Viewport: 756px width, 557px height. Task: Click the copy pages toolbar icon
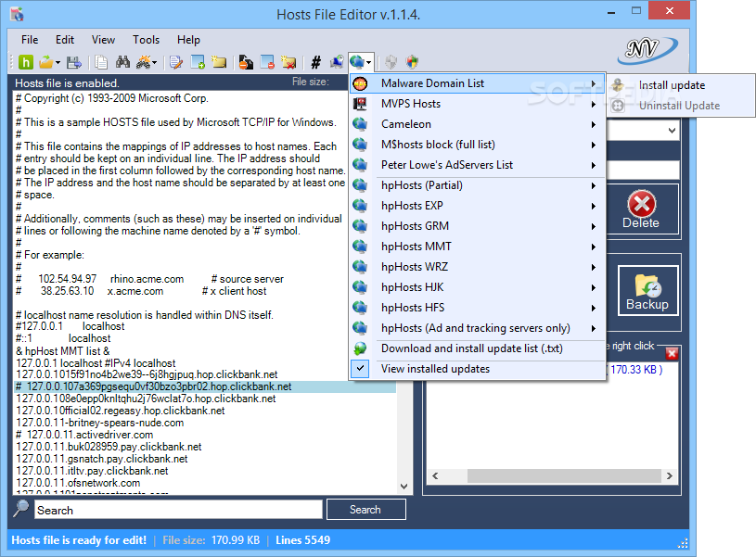(101, 62)
